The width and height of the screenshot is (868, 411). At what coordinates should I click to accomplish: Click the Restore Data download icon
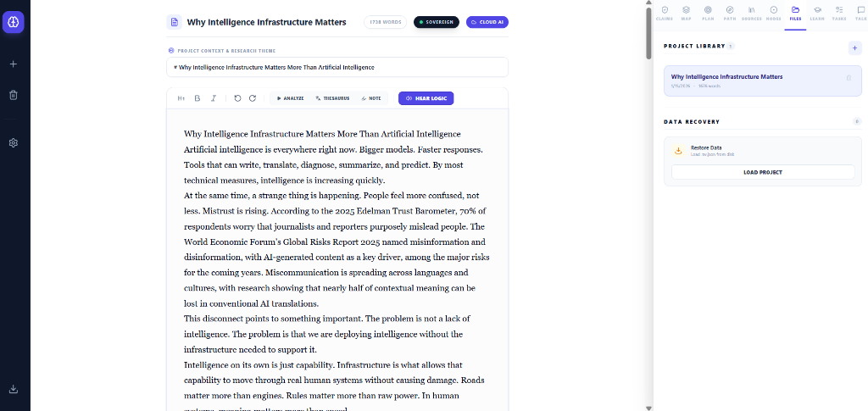click(x=678, y=151)
